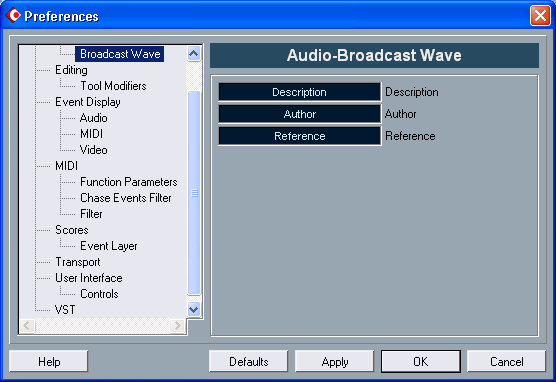Click the tree scrollbar up arrow

point(194,54)
